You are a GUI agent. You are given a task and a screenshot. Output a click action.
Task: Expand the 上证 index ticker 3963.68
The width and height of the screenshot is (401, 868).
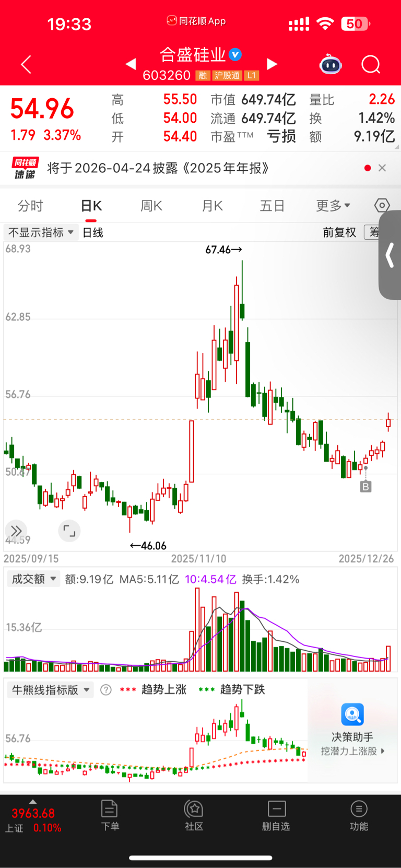tap(33, 819)
